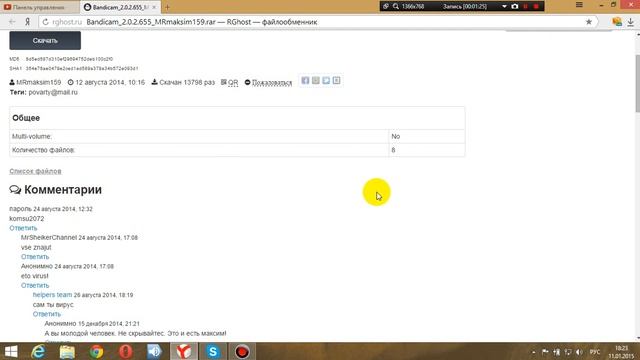Image resolution: width=640 pixels, height=360 pixels.
Task: Click the Общее table heading
Action: pos(26,118)
